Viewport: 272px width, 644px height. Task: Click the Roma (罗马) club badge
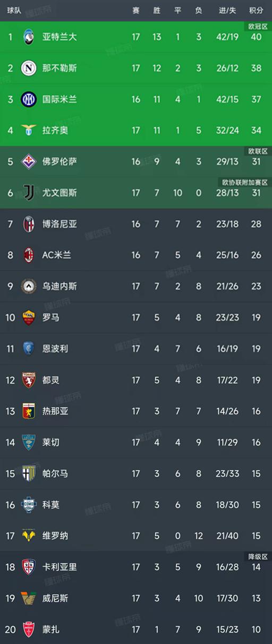(28, 318)
